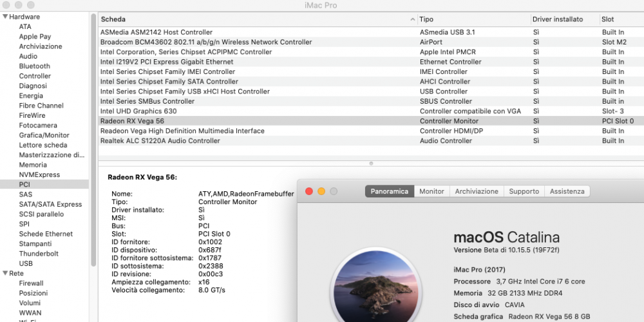This screenshot has width=644, height=322.
Task: Switch to the Panoramica tab
Action: (x=390, y=191)
